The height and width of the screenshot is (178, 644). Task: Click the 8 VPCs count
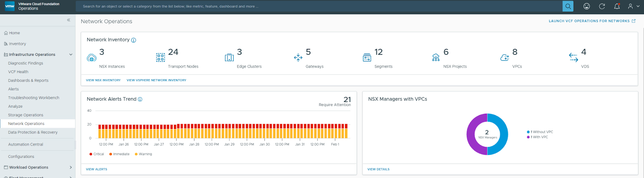point(515,52)
